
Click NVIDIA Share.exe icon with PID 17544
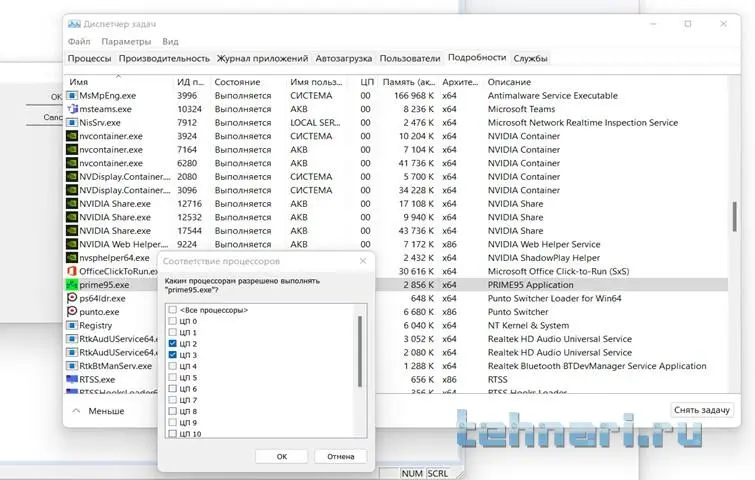pos(72,231)
